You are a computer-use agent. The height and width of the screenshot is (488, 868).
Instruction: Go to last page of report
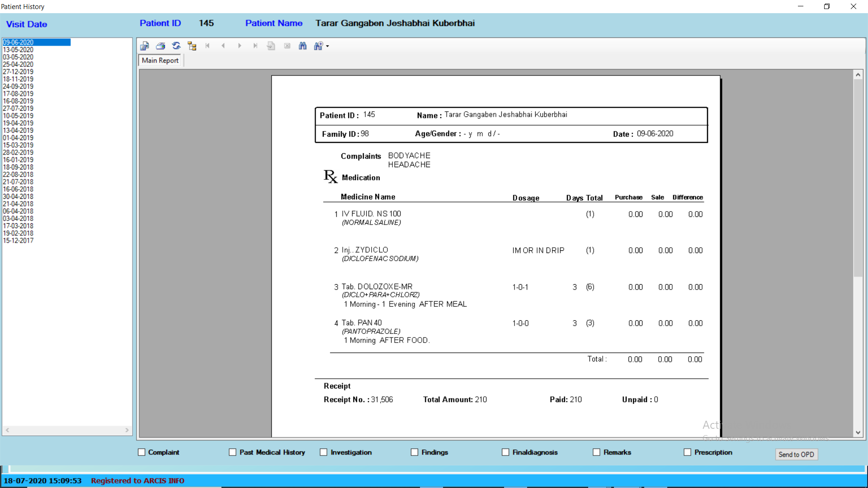255,46
